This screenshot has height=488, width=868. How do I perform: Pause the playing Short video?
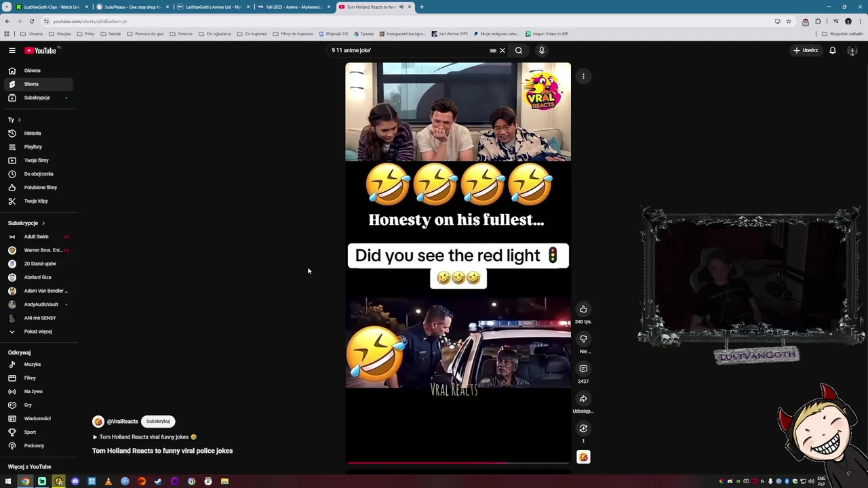[x=458, y=263]
